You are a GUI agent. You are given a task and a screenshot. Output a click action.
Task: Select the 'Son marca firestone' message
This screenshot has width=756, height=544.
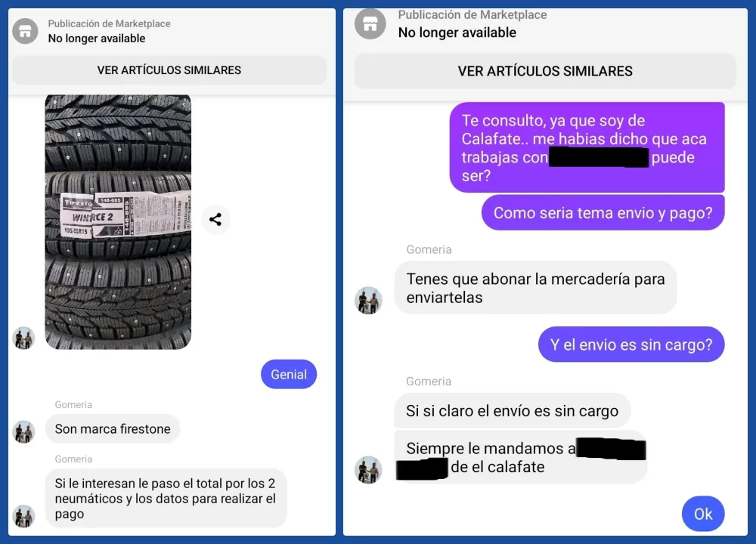point(113,429)
